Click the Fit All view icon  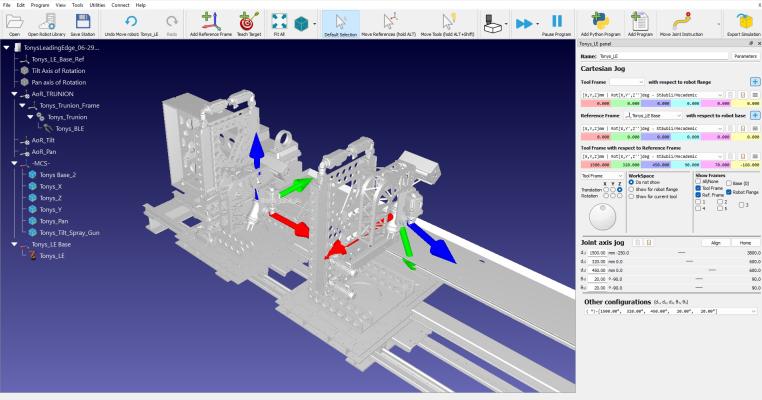point(279,22)
